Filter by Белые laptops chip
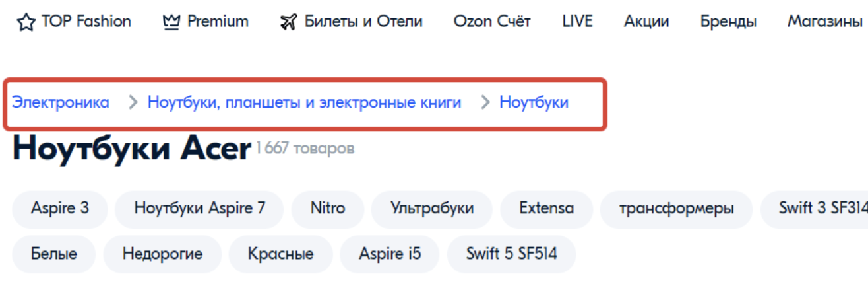 pyautogui.click(x=53, y=254)
